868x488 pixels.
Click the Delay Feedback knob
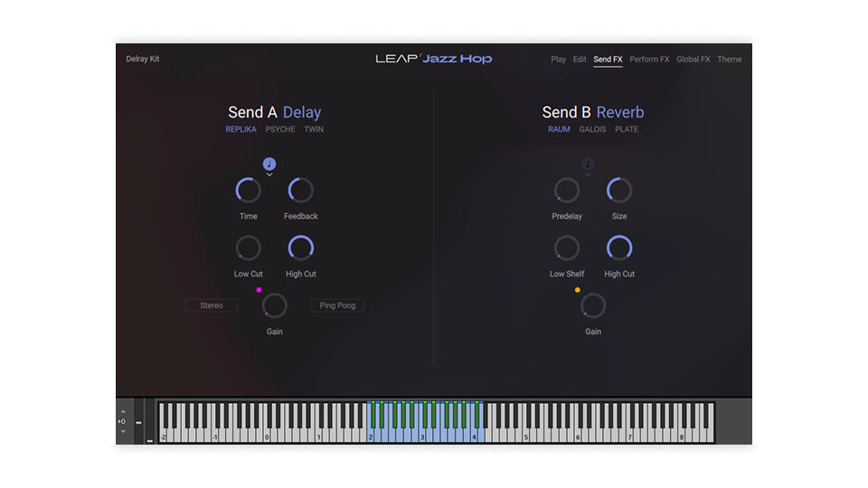[x=300, y=190]
